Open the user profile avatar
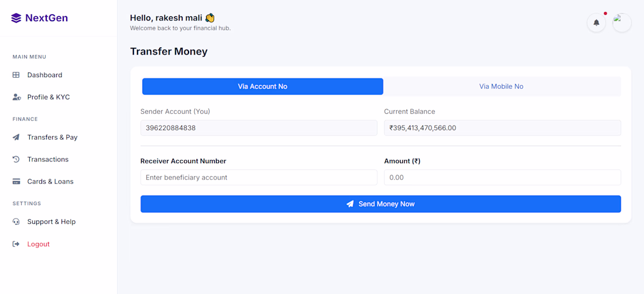644x294 pixels. pos(622,23)
